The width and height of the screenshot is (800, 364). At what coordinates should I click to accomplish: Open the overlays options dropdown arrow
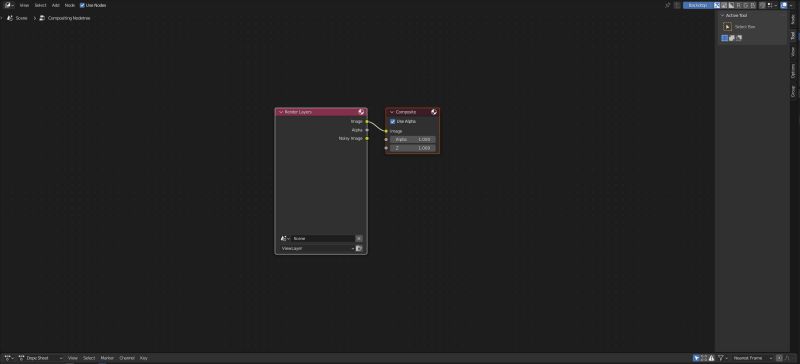(791, 5)
